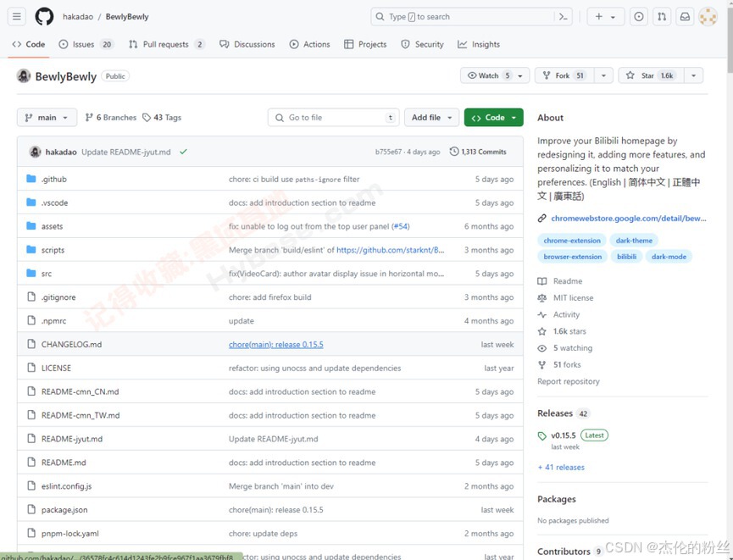
Task: Open the .vscode folder
Action: click(55, 202)
